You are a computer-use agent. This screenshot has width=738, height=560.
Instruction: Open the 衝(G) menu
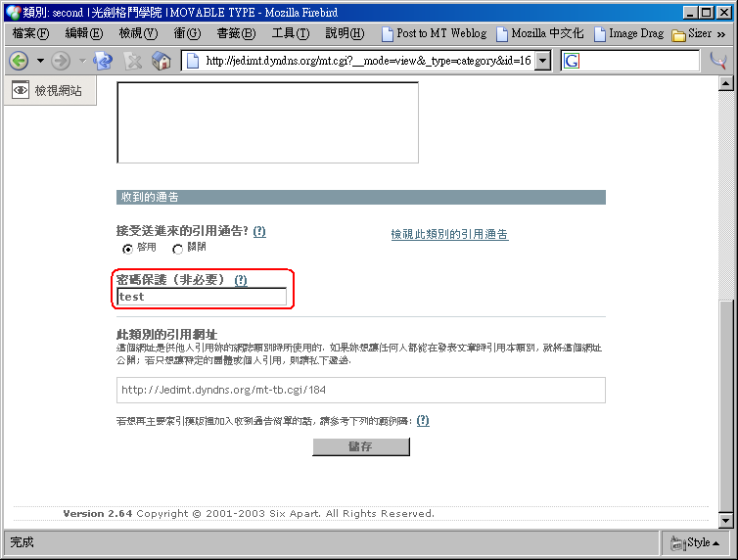pyautogui.click(x=187, y=33)
